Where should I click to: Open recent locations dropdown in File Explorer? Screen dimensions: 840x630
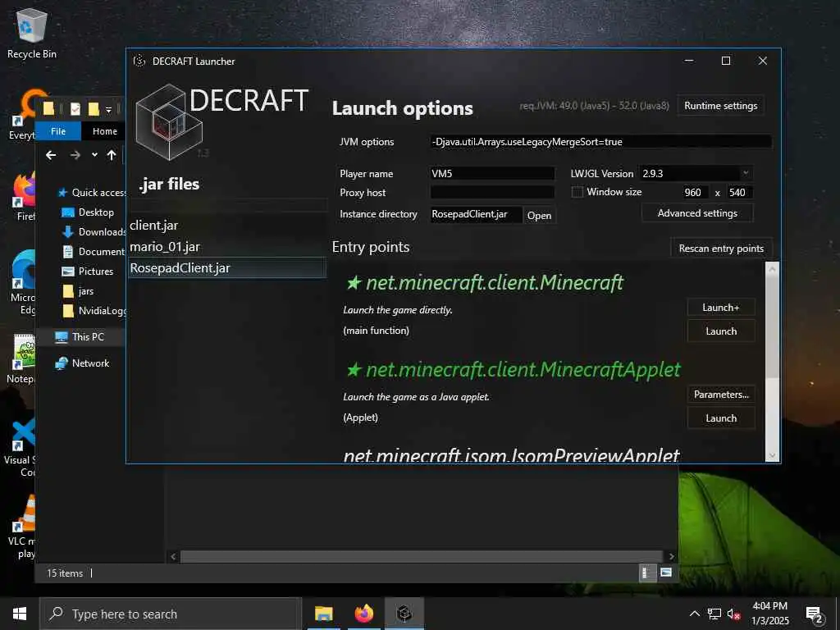click(94, 155)
